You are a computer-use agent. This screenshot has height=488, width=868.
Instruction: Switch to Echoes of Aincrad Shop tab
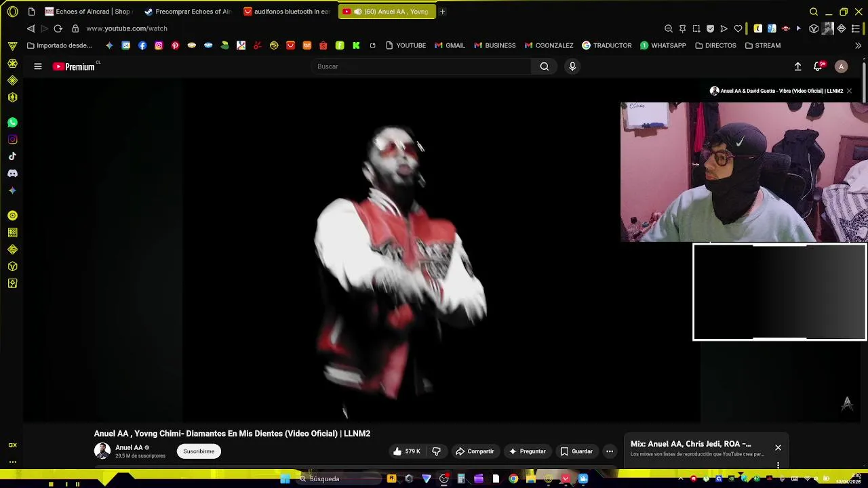(89, 12)
